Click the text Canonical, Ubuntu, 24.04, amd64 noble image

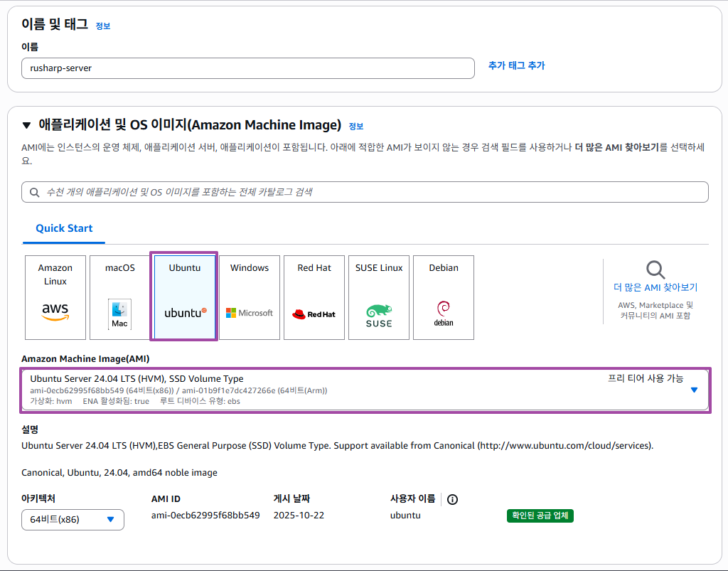click(119, 473)
